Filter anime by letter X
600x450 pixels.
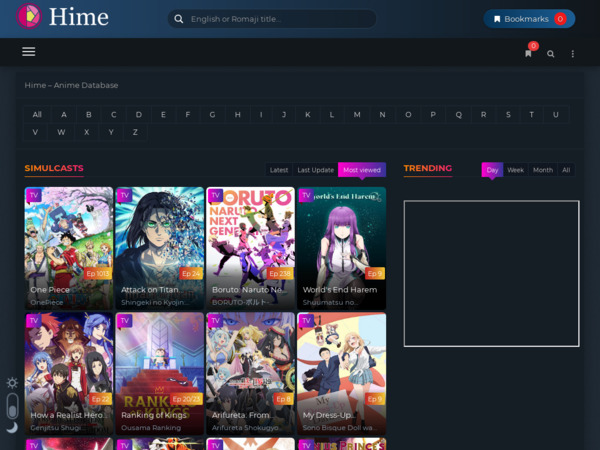(x=86, y=132)
